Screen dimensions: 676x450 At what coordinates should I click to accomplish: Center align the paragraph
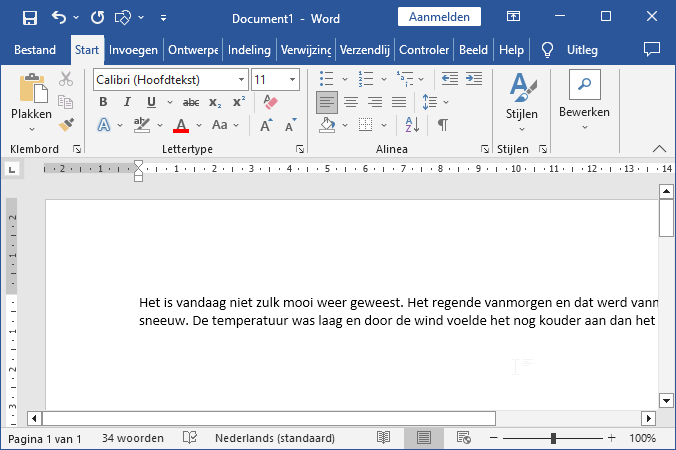click(x=351, y=102)
